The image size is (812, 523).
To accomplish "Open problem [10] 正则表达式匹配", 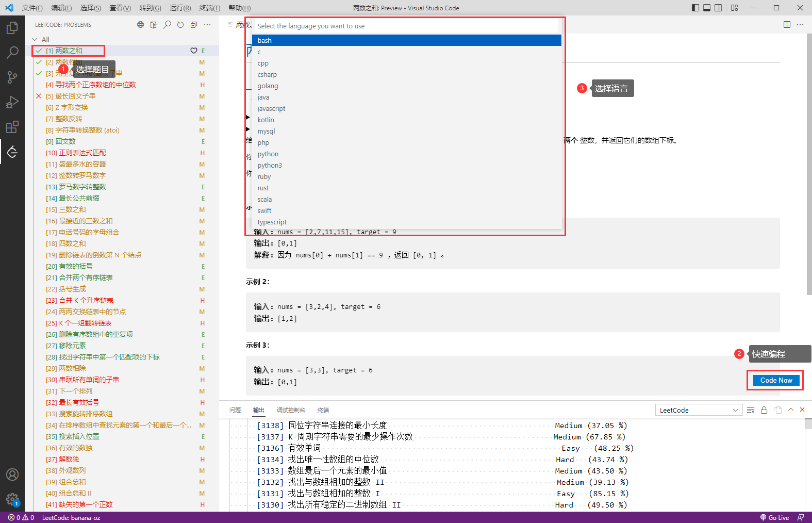I will pyautogui.click(x=122, y=153).
